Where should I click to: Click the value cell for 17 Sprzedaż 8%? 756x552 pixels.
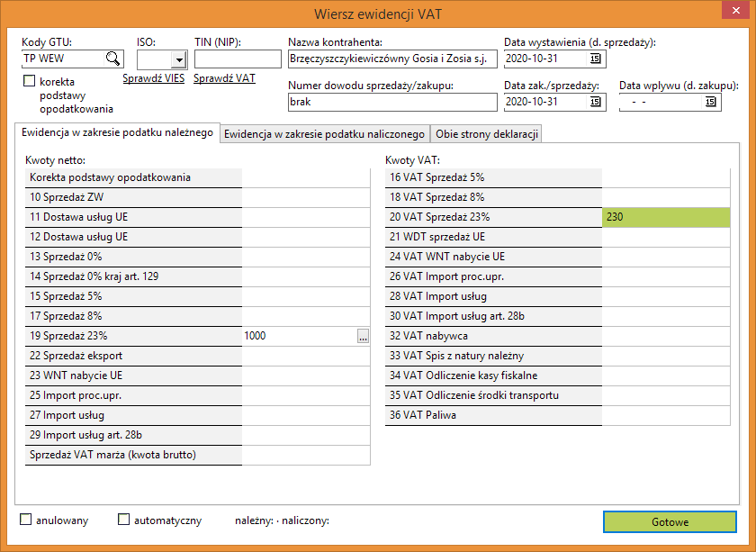pos(306,317)
